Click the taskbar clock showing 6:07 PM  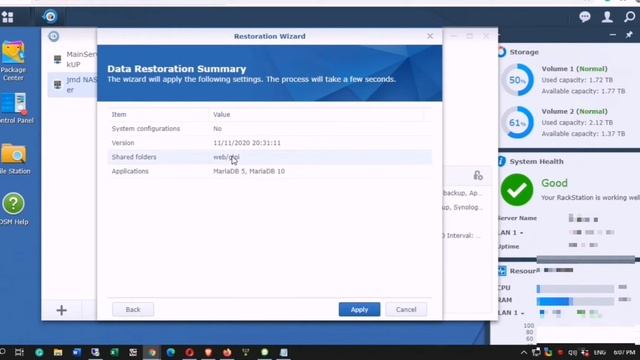624,352
